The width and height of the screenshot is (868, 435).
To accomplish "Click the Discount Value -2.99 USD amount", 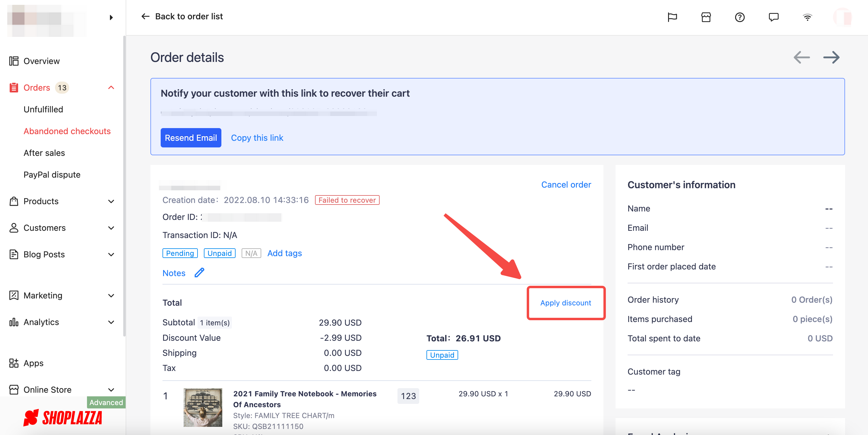I will pos(341,338).
